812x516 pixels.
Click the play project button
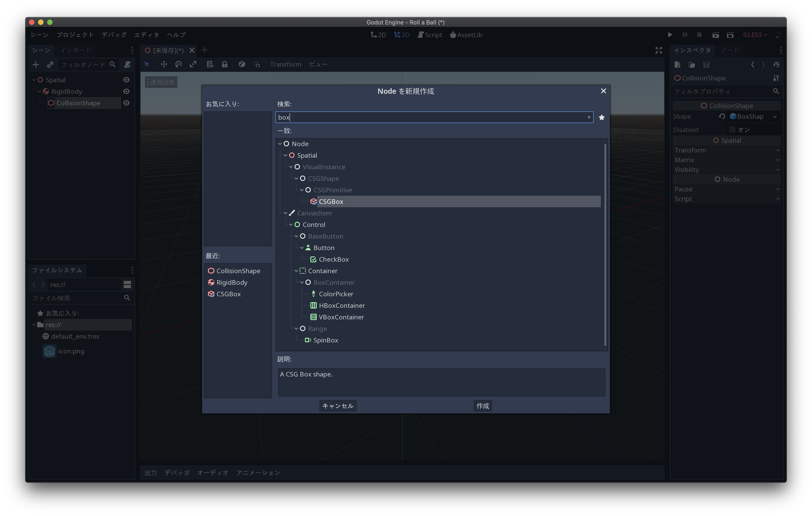(670, 35)
